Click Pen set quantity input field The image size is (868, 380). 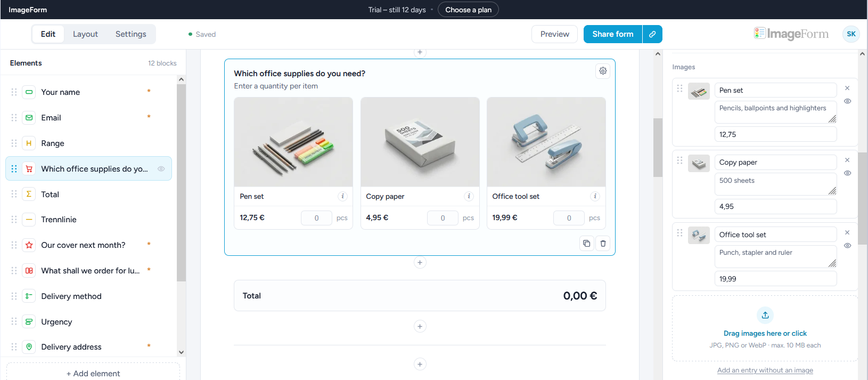pyautogui.click(x=316, y=218)
